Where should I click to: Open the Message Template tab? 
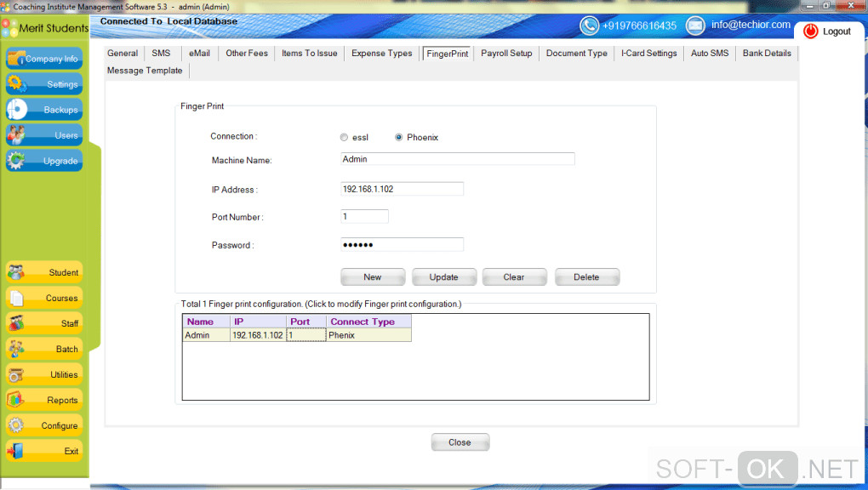[x=145, y=71]
